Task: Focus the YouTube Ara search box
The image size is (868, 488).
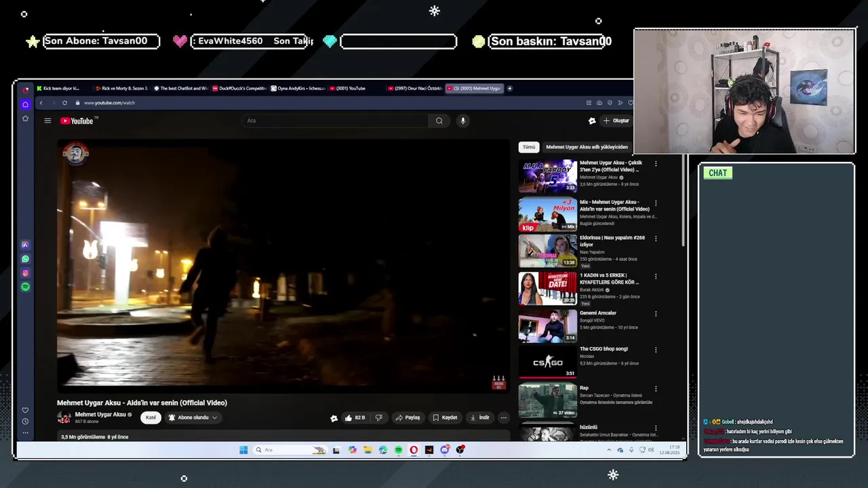Action: 334,121
